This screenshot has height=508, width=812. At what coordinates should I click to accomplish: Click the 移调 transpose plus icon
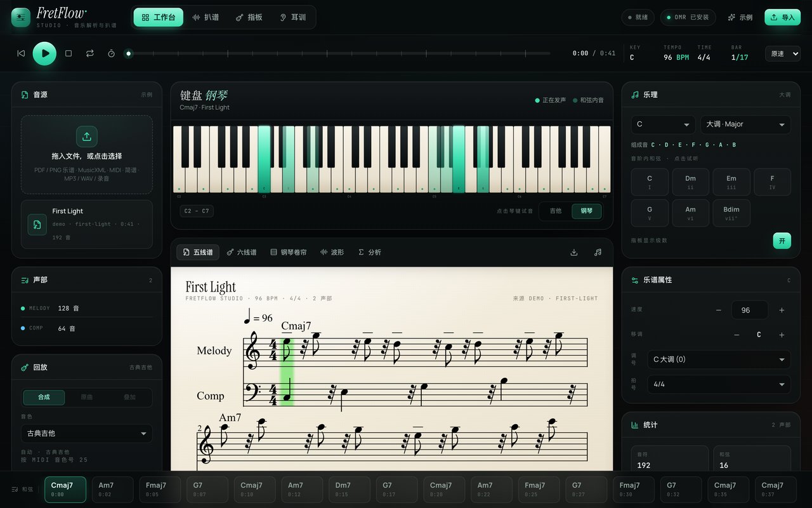coord(782,335)
